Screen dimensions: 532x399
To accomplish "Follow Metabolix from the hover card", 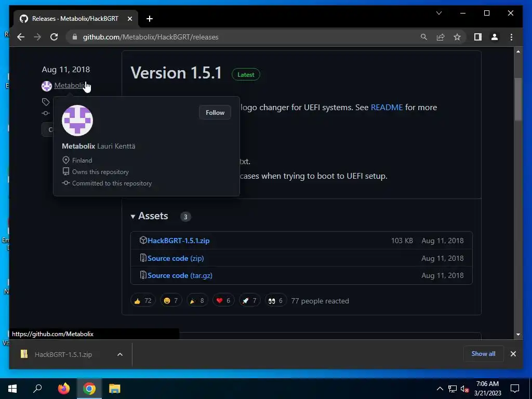I will tap(215, 113).
